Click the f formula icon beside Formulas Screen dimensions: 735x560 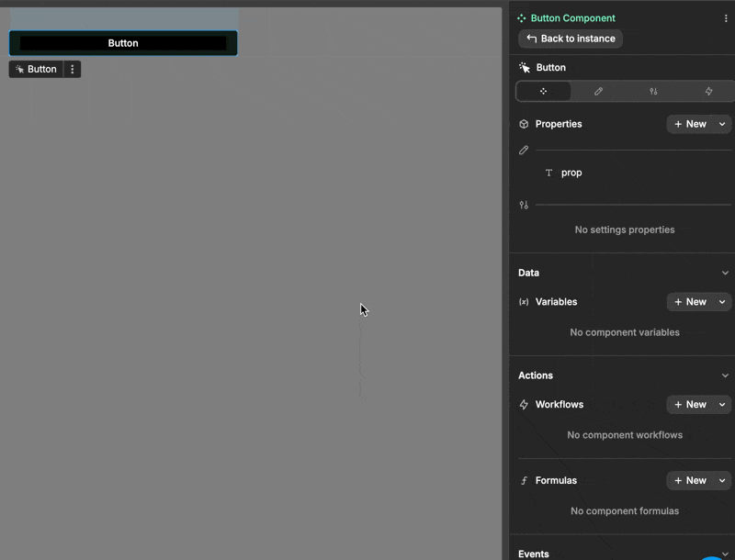524,480
